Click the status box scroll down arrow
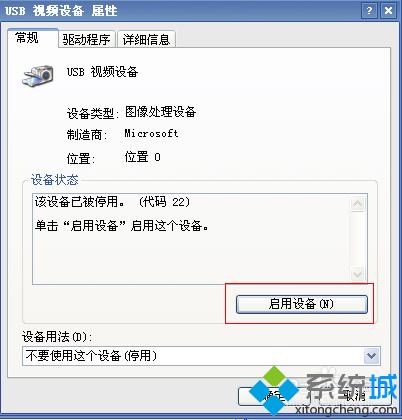402x420 pixels. pos(358,274)
